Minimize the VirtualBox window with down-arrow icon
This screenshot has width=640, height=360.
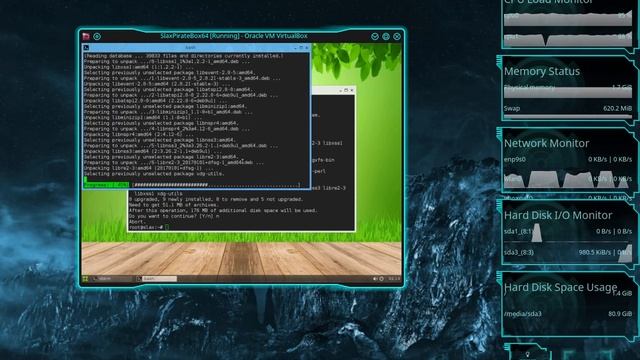coord(375,36)
